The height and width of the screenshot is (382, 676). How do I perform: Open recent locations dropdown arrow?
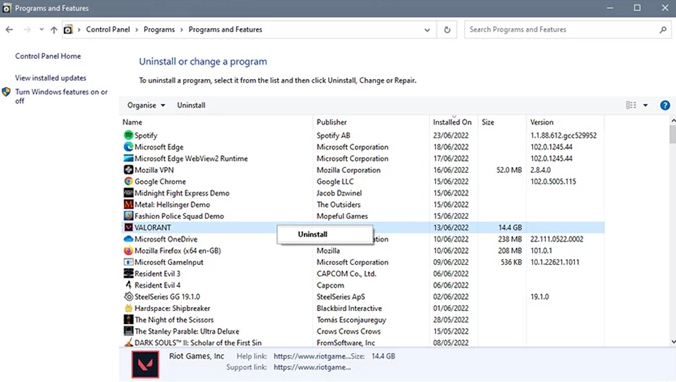pyautogui.click(x=41, y=29)
